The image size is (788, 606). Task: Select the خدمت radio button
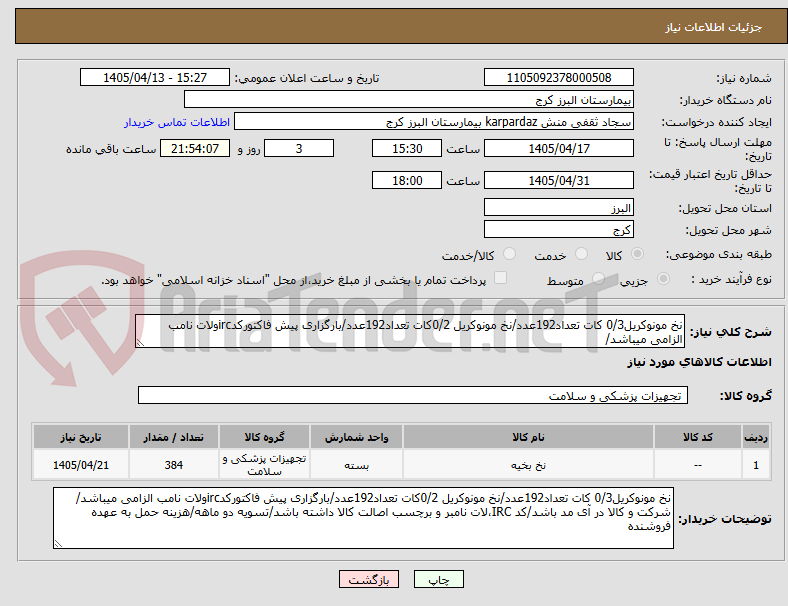(x=581, y=254)
